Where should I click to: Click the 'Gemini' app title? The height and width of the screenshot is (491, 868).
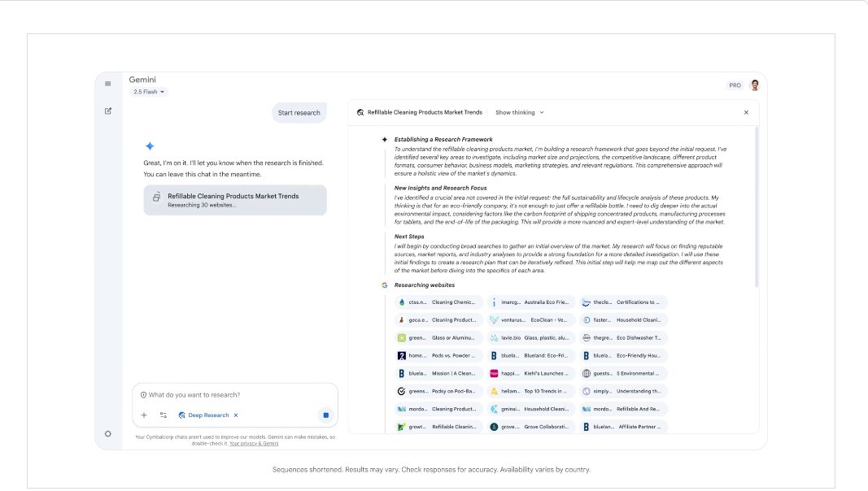click(142, 80)
